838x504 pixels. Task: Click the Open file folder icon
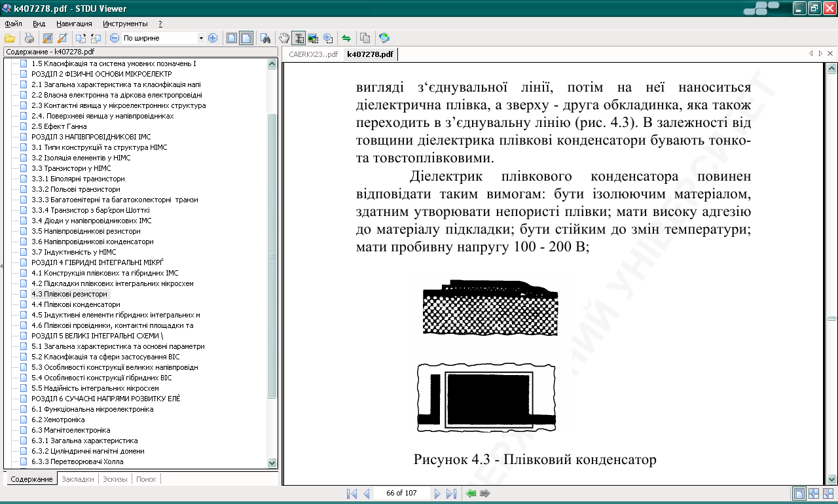(9, 38)
